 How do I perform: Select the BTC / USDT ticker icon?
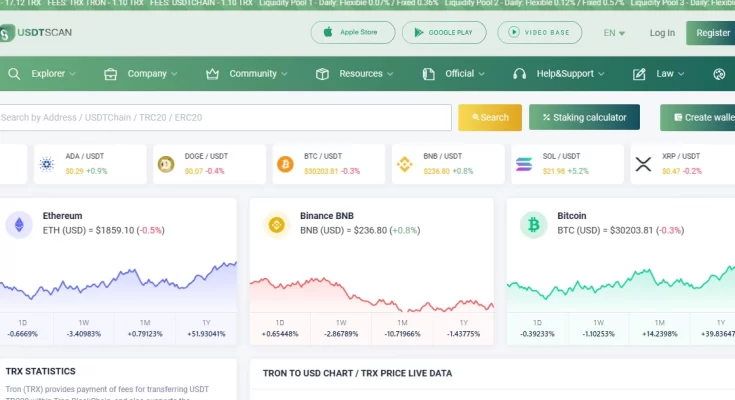[285, 164]
